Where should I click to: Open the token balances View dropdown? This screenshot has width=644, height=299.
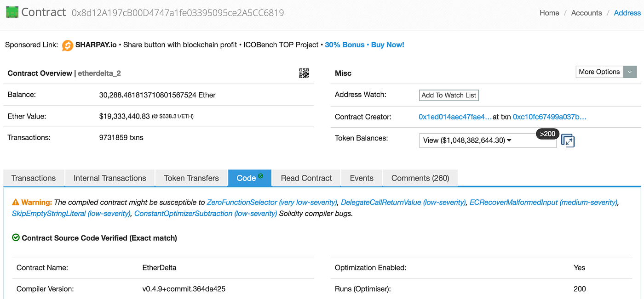[488, 140]
